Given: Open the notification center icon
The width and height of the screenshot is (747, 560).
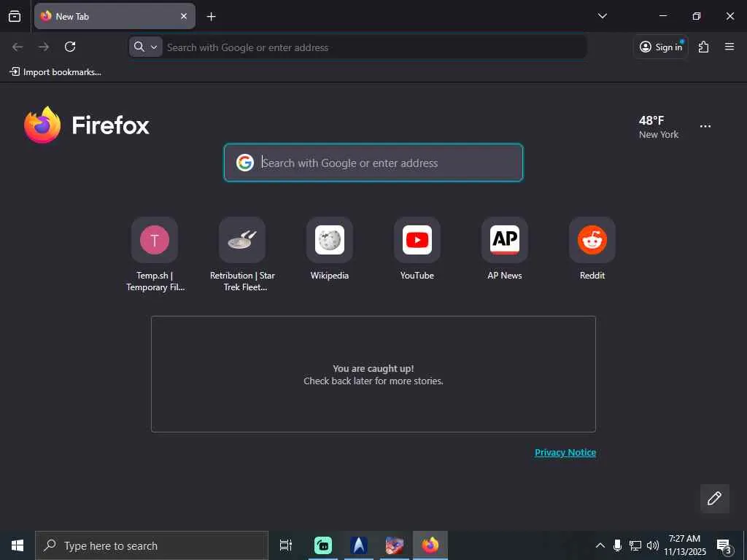Looking at the screenshot, I should (724, 545).
